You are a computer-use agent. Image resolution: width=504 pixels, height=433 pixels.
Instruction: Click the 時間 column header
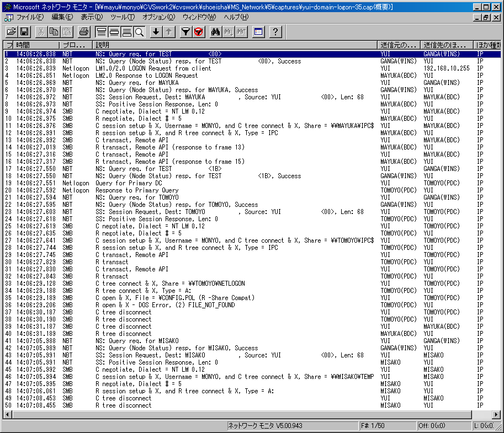click(36, 45)
